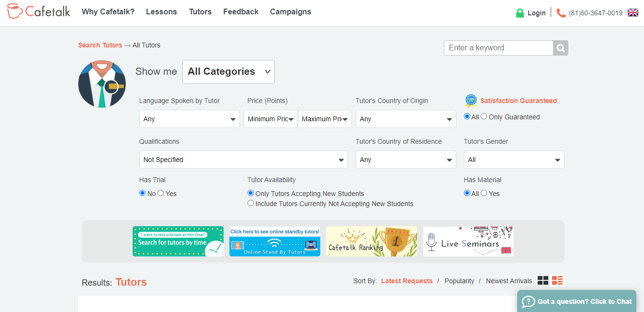Switch to list view layout icon
Image resolution: width=644 pixels, height=312 pixels.
[x=557, y=281]
